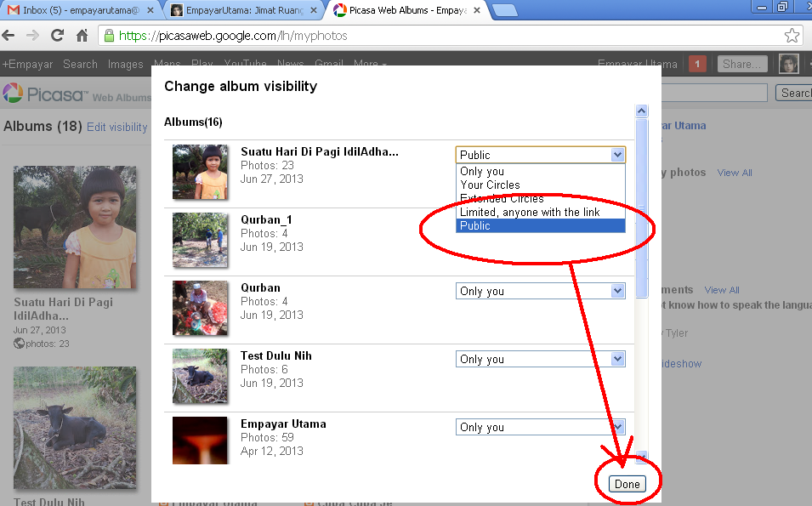The image size is (812, 506).
Task: Choose Your Circles from the open dropdown list
Action: [541, 185]
